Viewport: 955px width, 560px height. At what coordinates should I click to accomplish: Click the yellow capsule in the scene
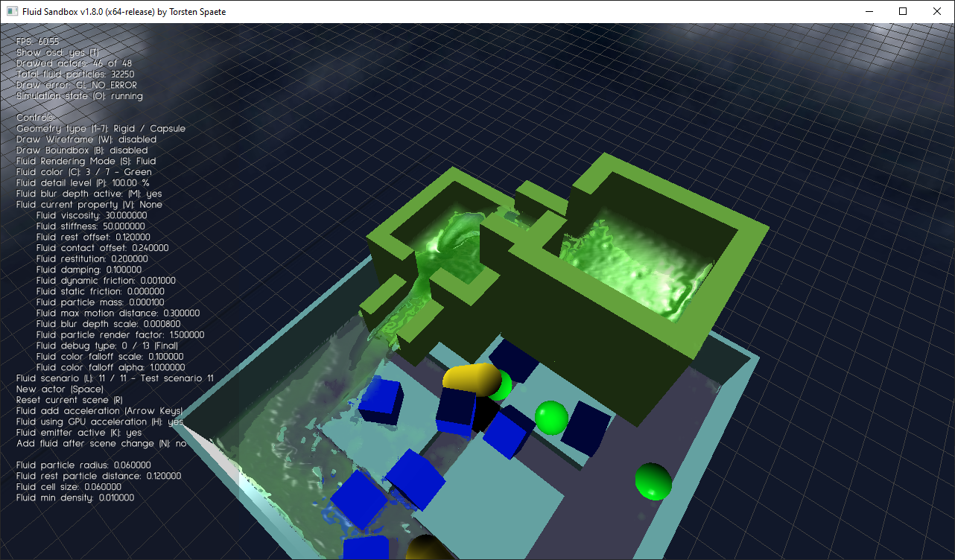[472, 378]
